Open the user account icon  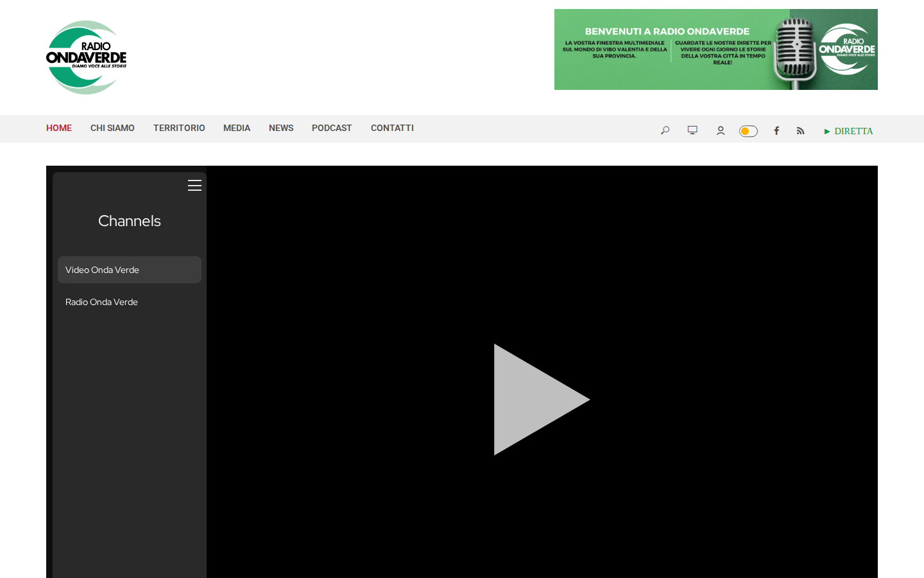[x=721, y=130]
